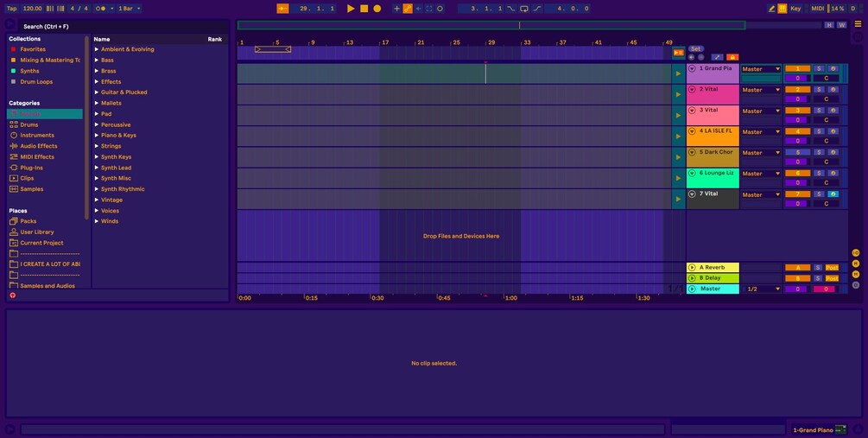This screenshot has width=868, height=438.
Task: Select the Favorites collection
Action: (33, 49)
